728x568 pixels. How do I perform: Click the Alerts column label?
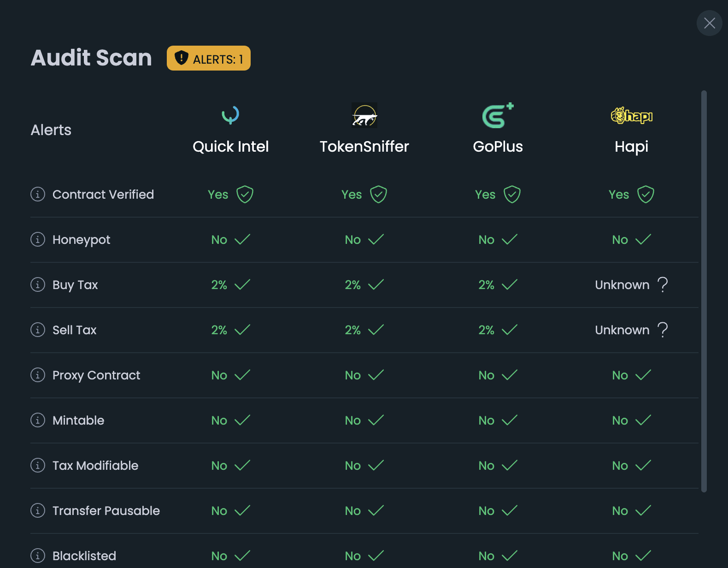coord(51,130)
